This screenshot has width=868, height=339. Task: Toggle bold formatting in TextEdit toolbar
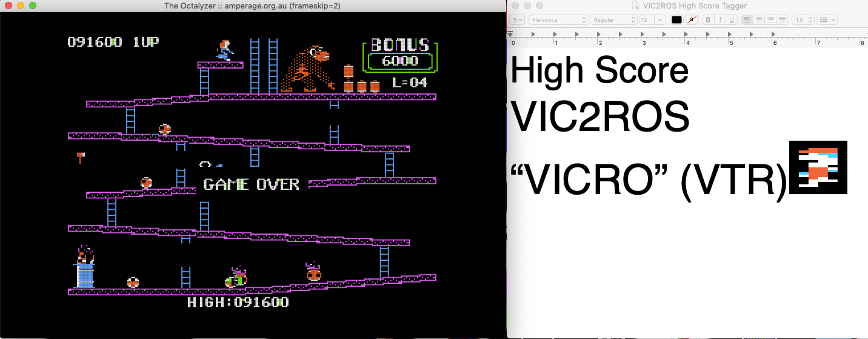pyautogui.click(x=708, y=20)
